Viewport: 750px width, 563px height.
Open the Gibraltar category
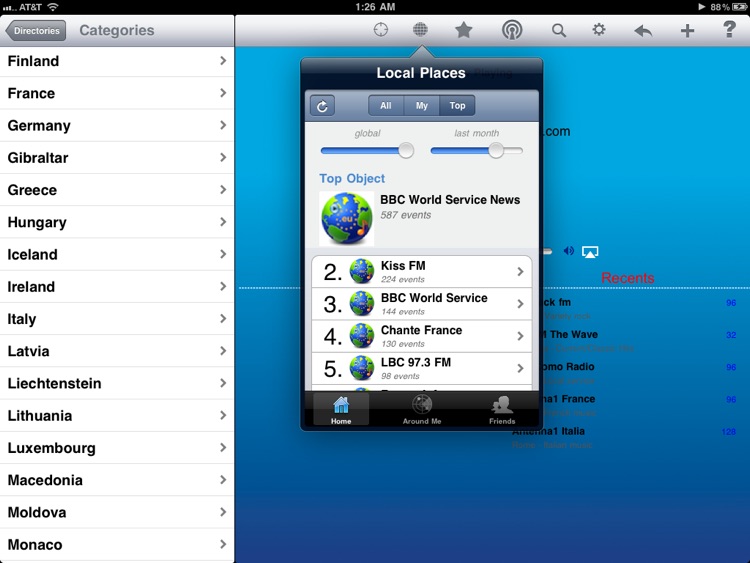pos(117,158)
